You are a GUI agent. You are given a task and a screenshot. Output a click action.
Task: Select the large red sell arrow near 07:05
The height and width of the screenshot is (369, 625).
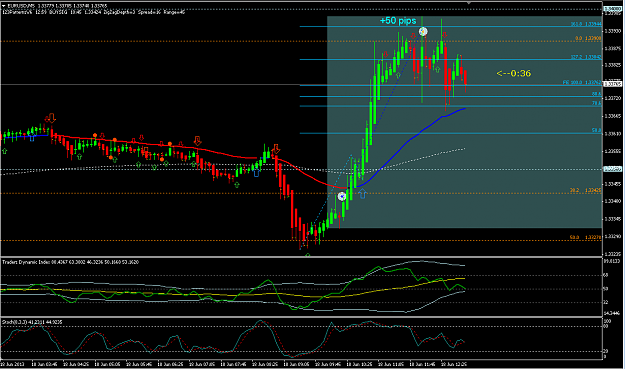[197, 141]
